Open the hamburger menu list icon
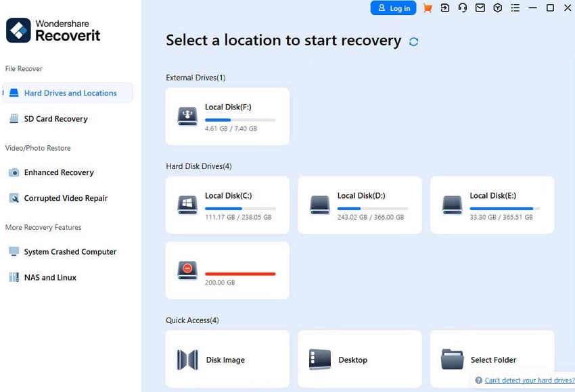The width and height of the screenshot is (575, 392). 515,8
